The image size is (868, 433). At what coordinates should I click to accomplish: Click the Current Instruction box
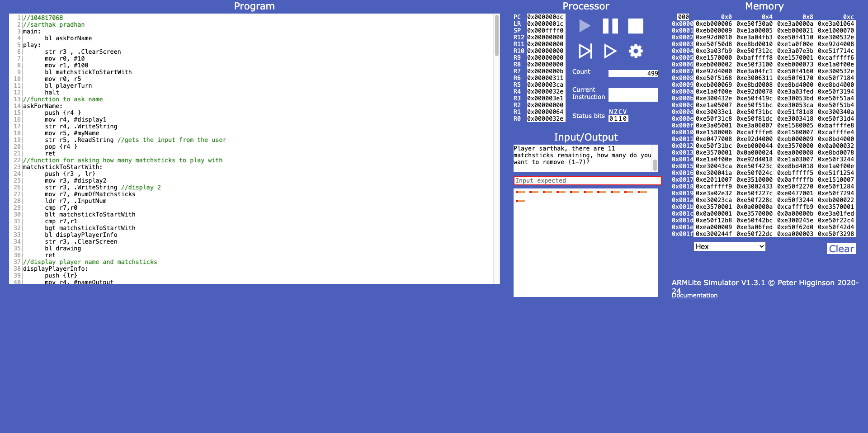(x=633, y=95)
